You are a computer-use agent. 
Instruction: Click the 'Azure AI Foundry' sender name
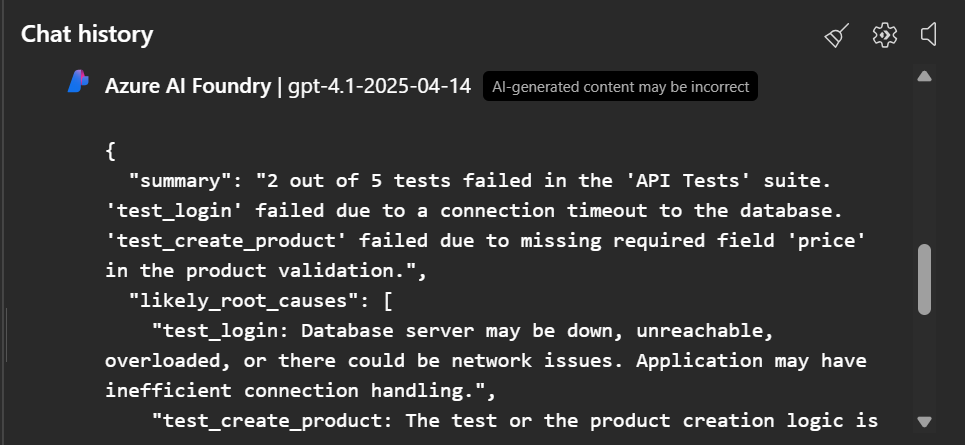click(188, 86)
